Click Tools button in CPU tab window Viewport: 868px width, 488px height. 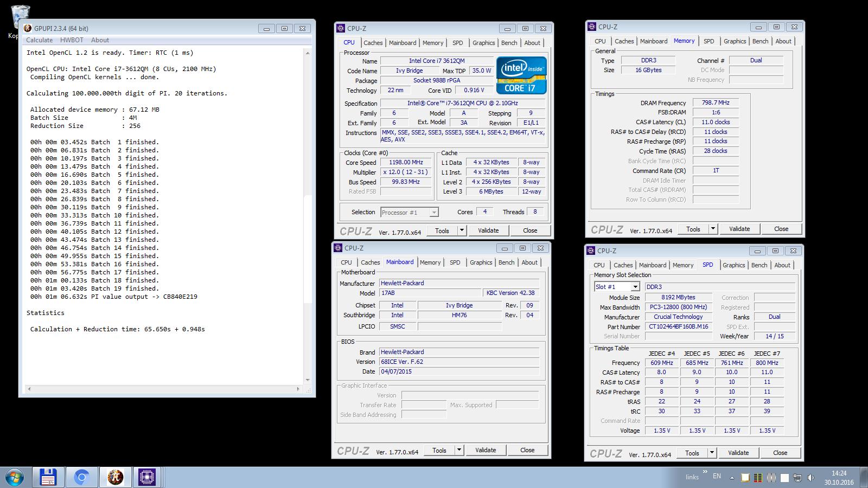pyautogui.click(x=442, y=230)
